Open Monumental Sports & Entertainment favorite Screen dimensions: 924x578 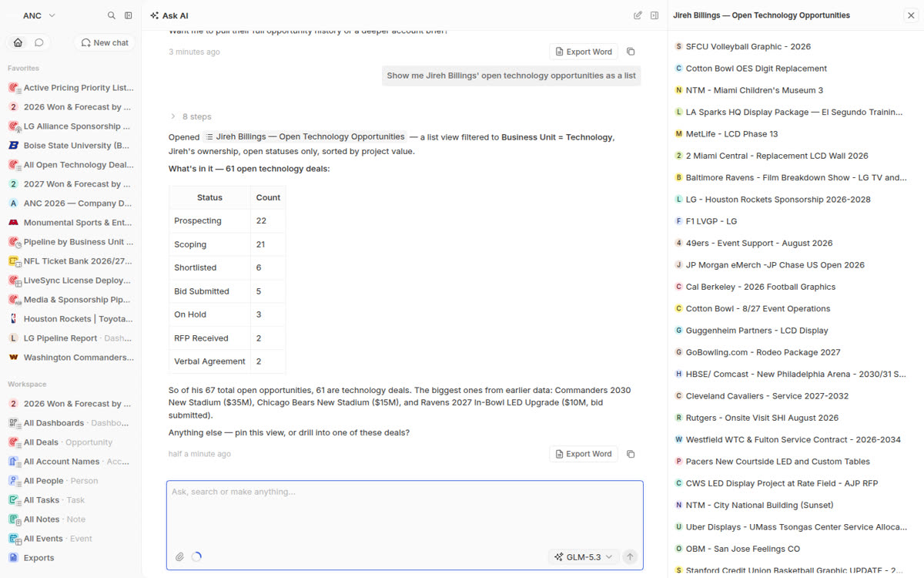coord(71,223)
